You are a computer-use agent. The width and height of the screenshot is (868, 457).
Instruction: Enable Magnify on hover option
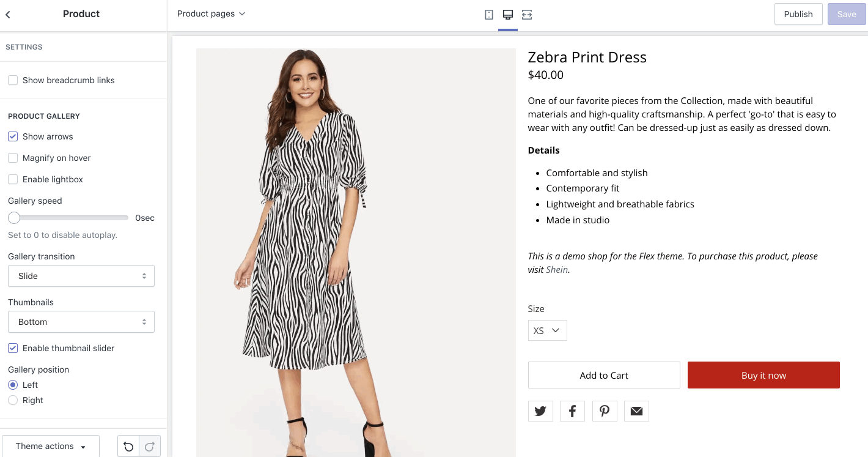click(13, 158)
